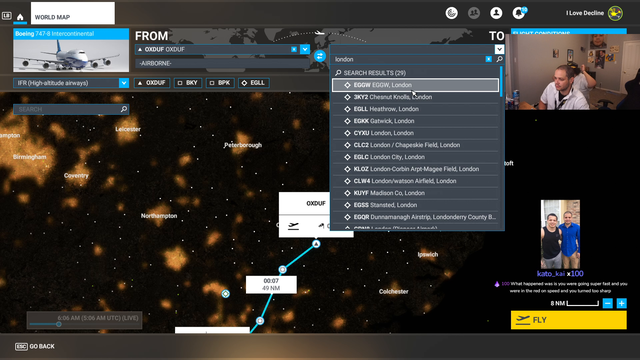Clear the OXDUF departure field
The width and height of the screenshot is (640, 360).
[294, 49]
